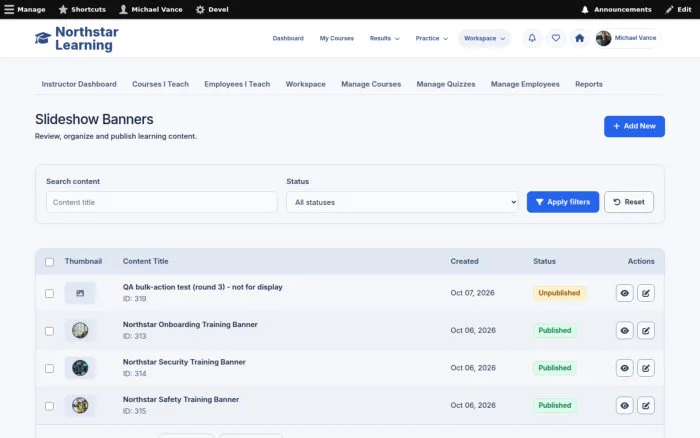Screen dimensions: 700x438
Task: Click the ID: 314 text
Action: (x=134, y=374)
